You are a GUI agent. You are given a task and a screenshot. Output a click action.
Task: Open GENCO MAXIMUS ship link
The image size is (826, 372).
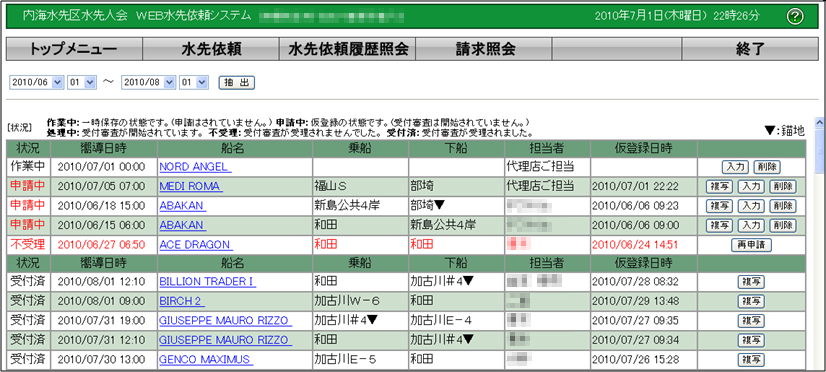tap(205, 360)
